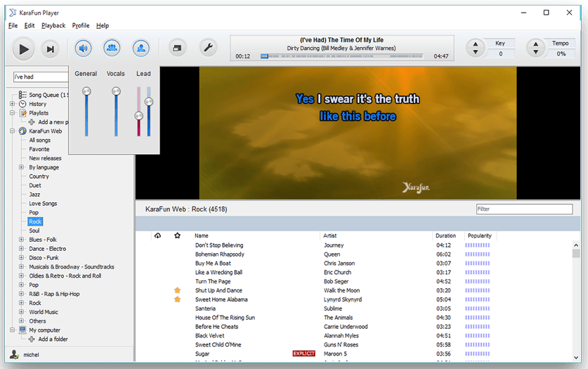Toggle the general volume speaker icon
The height and width of the screenshot is (369, 588).
tap(83, 48)
